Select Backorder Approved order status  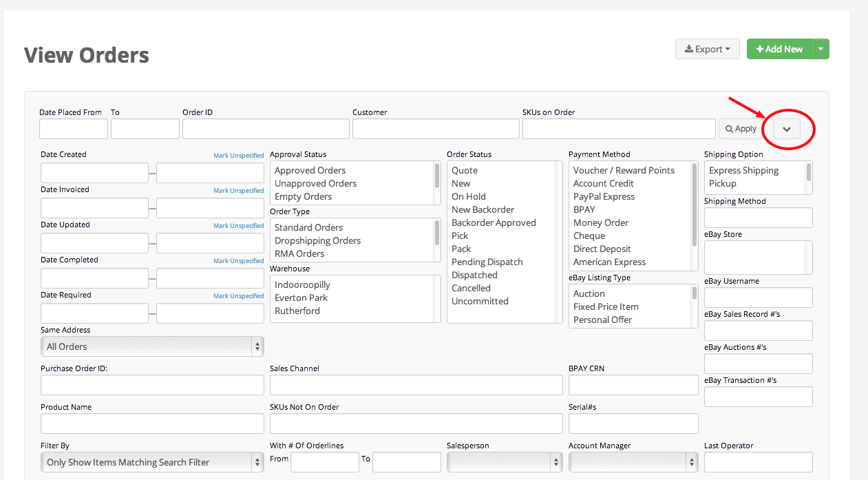click(494, 222)
